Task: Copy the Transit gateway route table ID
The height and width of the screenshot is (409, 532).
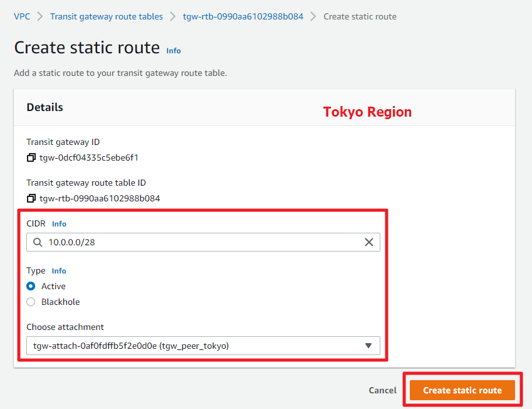Action: (x=31, y=198)
